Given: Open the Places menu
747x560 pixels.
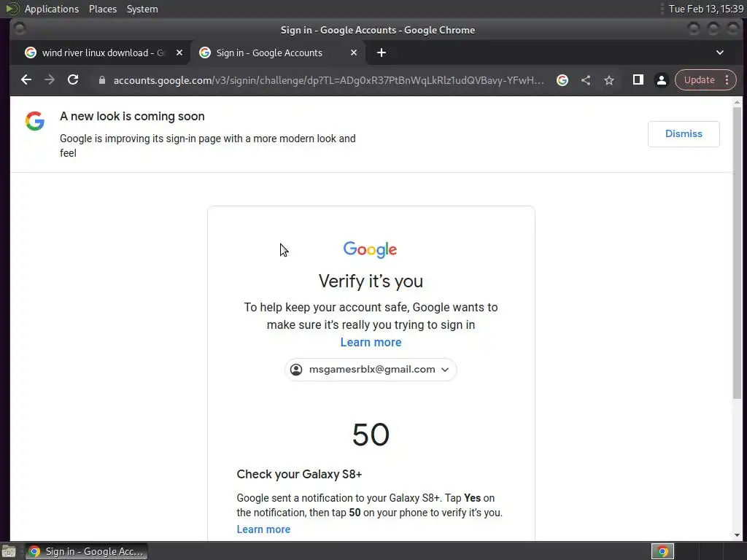Looking at the screenshot, I should click(x=103, y=9).
